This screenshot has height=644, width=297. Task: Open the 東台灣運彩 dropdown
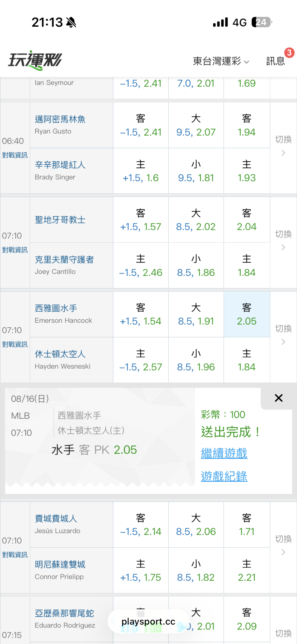(221, 61)
